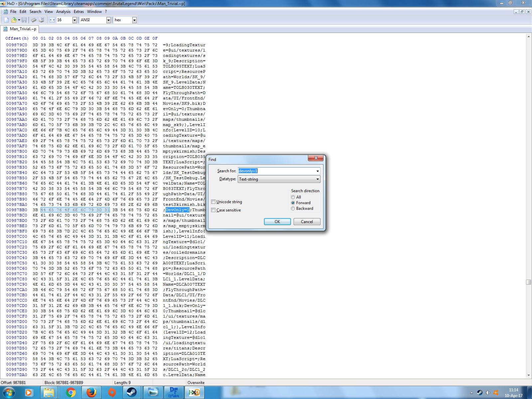Switch to DF Explorer in taskbar
This screenshot has width=532, height=399.
(x=174, y=393)
